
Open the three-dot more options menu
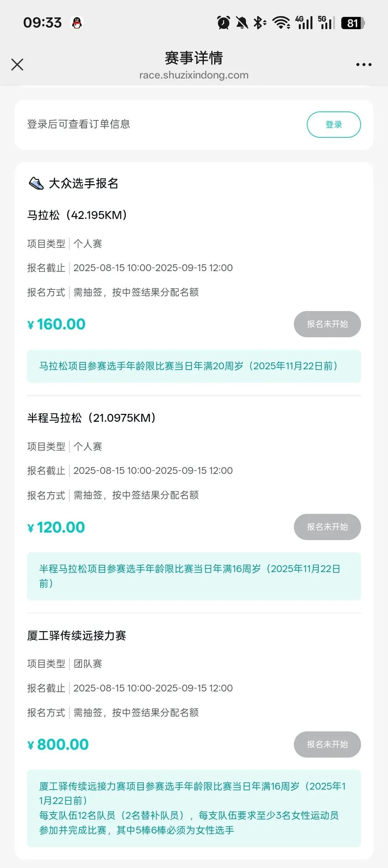pyautogui.click(x=364, y=65)
